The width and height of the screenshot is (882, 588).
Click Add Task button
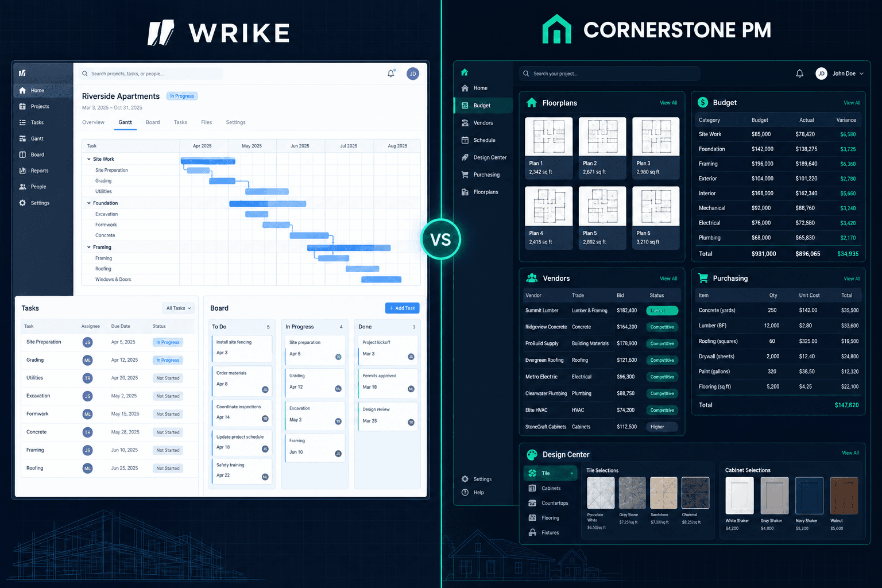(x=403, y=308)
